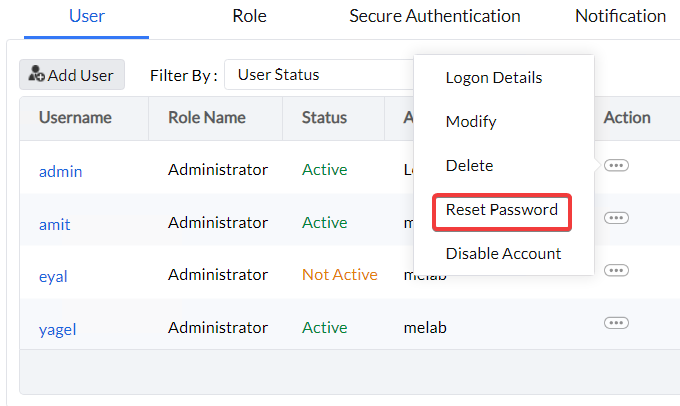Open the yagel username link

point(57,328)
